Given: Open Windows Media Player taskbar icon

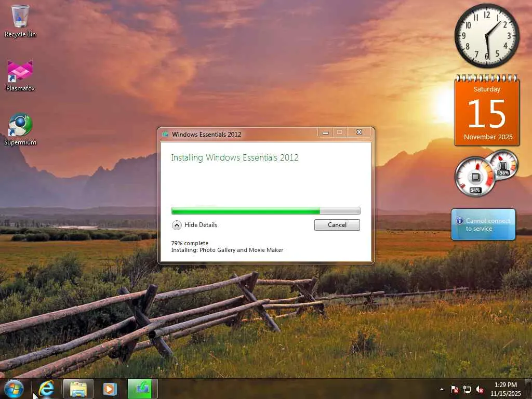Looking at the screenshot, I should coord(110,389).
